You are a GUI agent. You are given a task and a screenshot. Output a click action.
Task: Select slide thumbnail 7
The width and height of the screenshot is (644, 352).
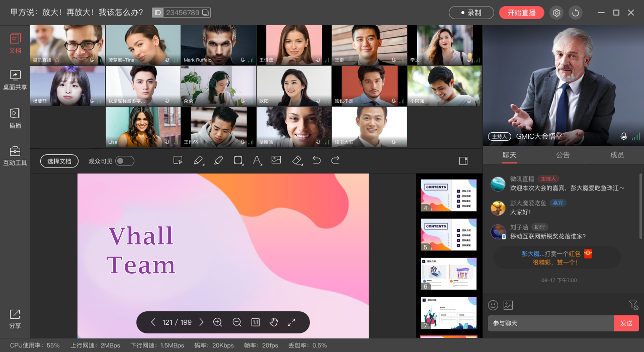coord(449,313)
